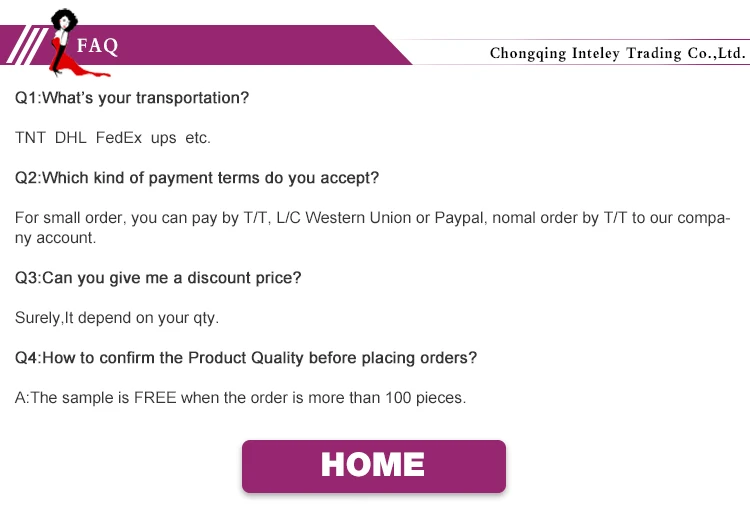The height and width of the screenshot is (522, 750).
Task: Click the Q4 Product Quality question
Action: point(246,358)
